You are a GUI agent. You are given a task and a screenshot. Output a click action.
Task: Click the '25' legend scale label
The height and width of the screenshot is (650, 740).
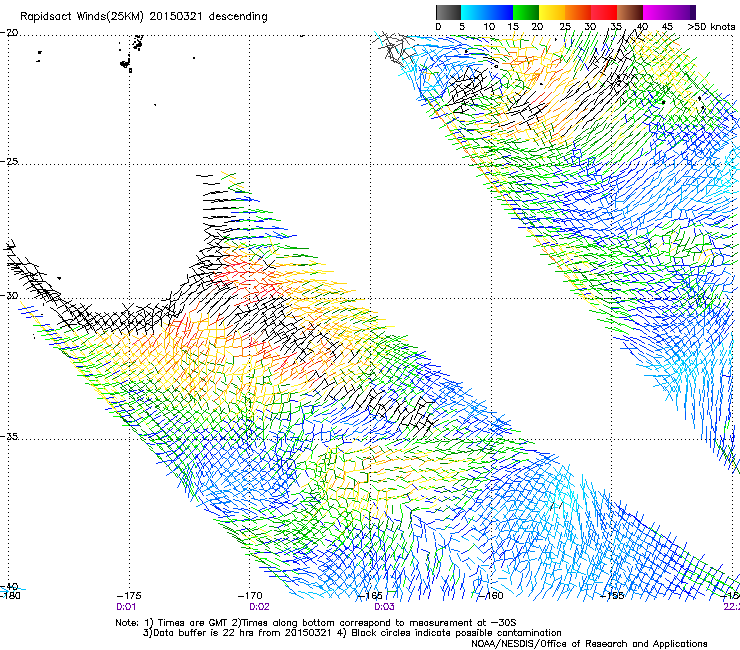(x=565, y=27)
